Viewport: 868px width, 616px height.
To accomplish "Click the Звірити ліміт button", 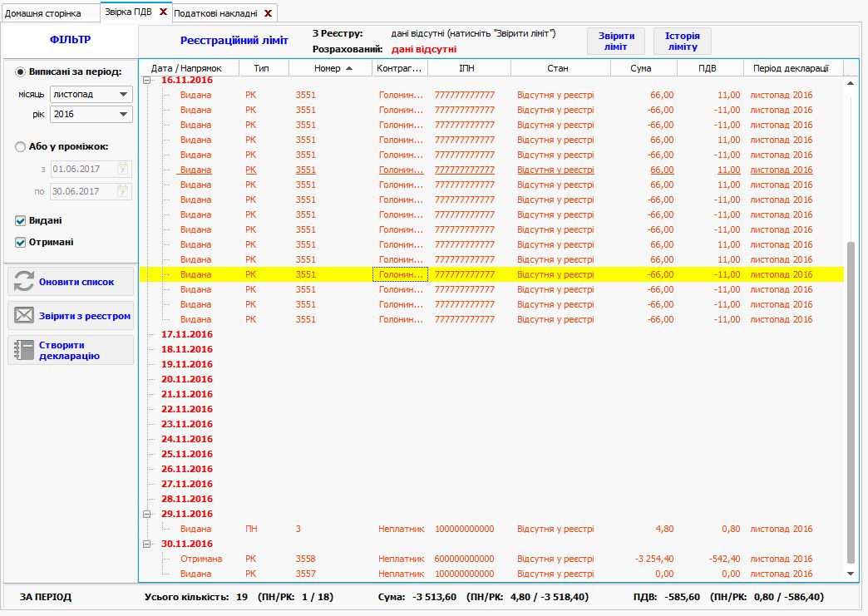I will [616, 41].
